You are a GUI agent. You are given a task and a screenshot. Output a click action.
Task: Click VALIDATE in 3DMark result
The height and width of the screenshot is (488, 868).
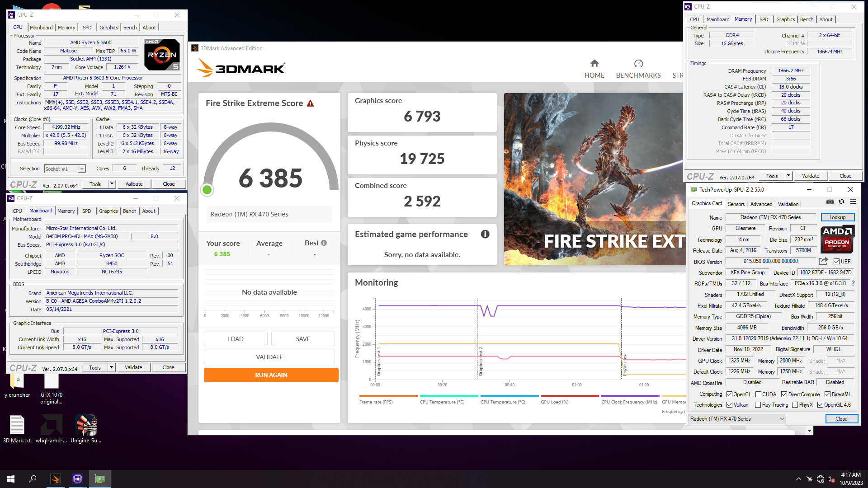[269, 357]
